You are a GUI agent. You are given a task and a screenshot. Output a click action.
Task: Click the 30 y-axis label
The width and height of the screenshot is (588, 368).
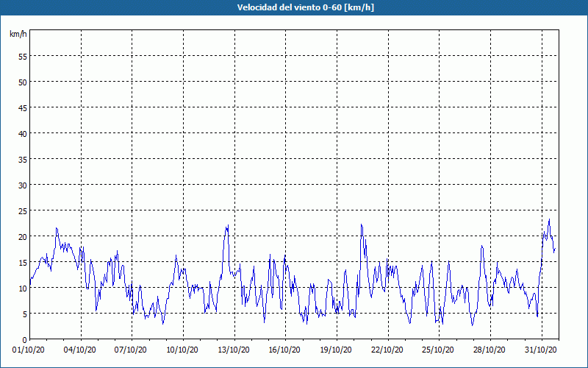[x=23, y=185]
